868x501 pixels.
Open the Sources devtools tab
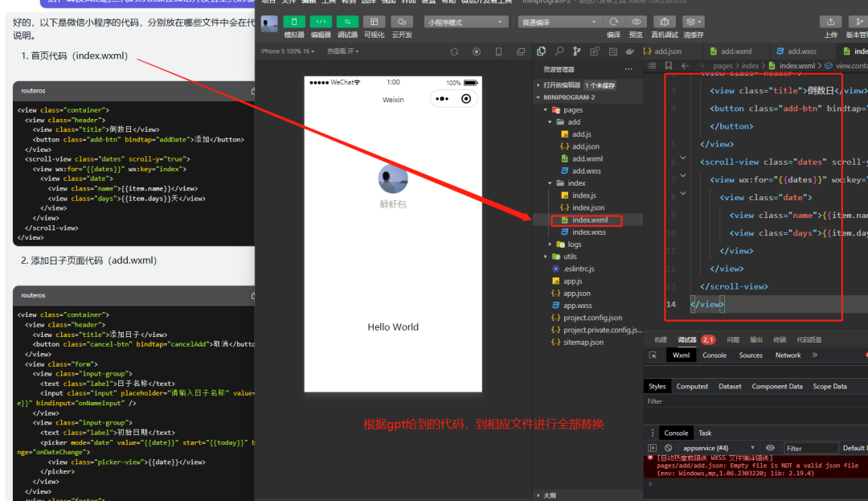point(751,355)
